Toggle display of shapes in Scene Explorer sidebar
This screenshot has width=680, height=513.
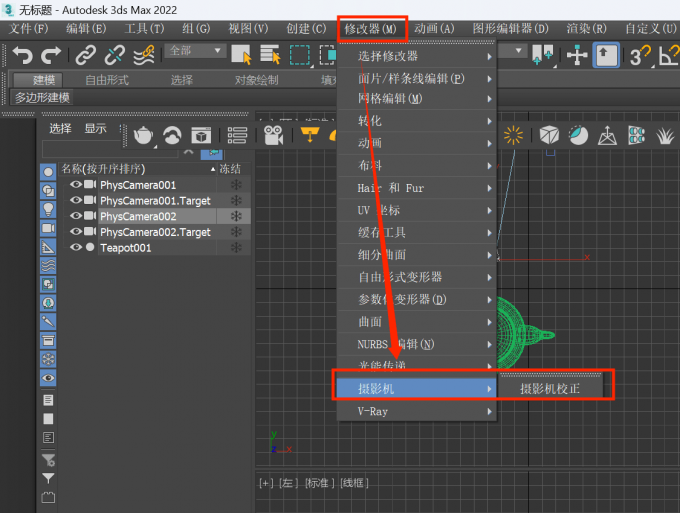pyautogui.click(x=48, y=190)
